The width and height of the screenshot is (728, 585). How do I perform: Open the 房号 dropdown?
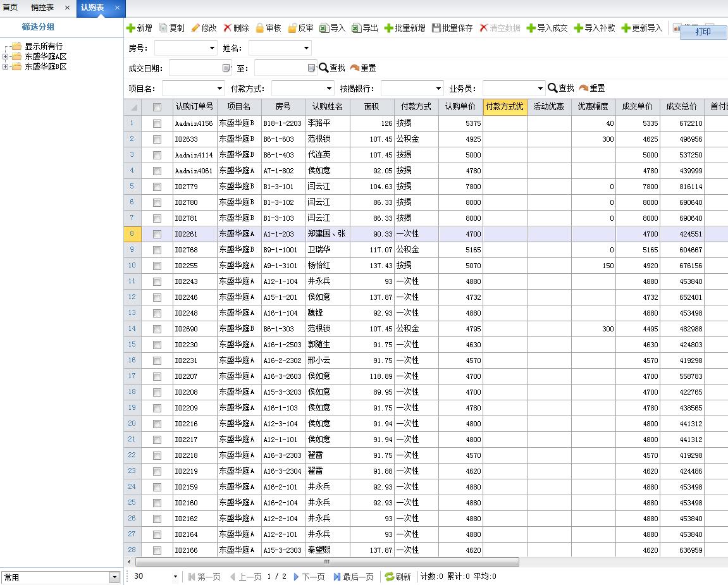[212, 48]
